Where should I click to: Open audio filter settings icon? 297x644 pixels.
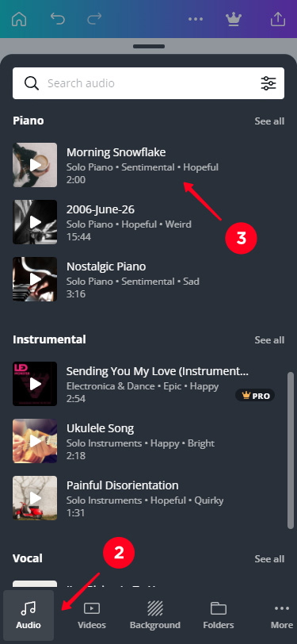(268, 83)
